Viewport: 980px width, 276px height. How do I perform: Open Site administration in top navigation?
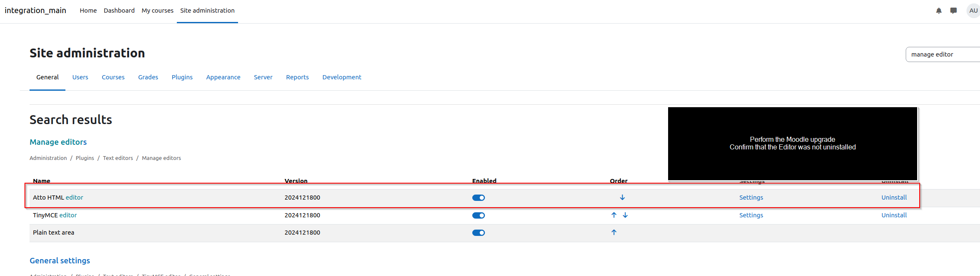click(207, 11)
